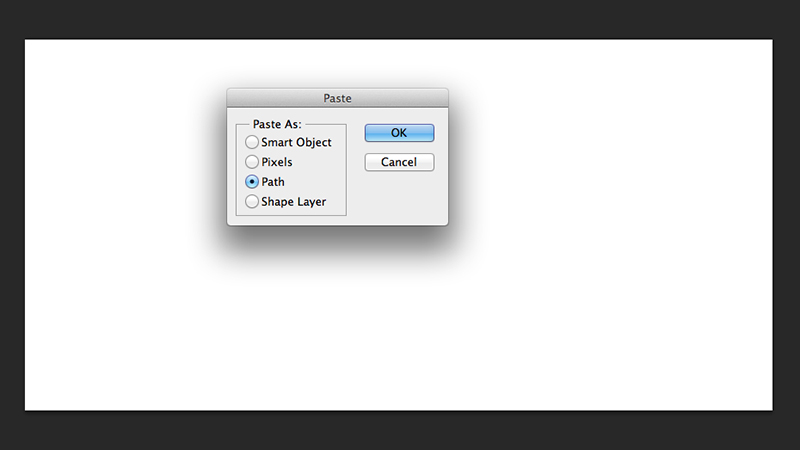Choose the Pixels radio option
This screenshot has width=800, height=450.
[x=252, y=162]
